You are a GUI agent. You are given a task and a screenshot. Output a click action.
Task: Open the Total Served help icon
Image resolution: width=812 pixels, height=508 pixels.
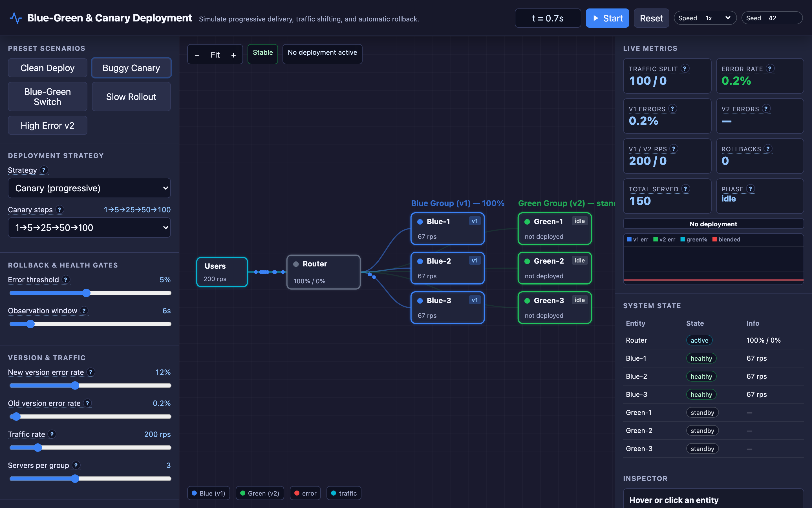(685, 189)
